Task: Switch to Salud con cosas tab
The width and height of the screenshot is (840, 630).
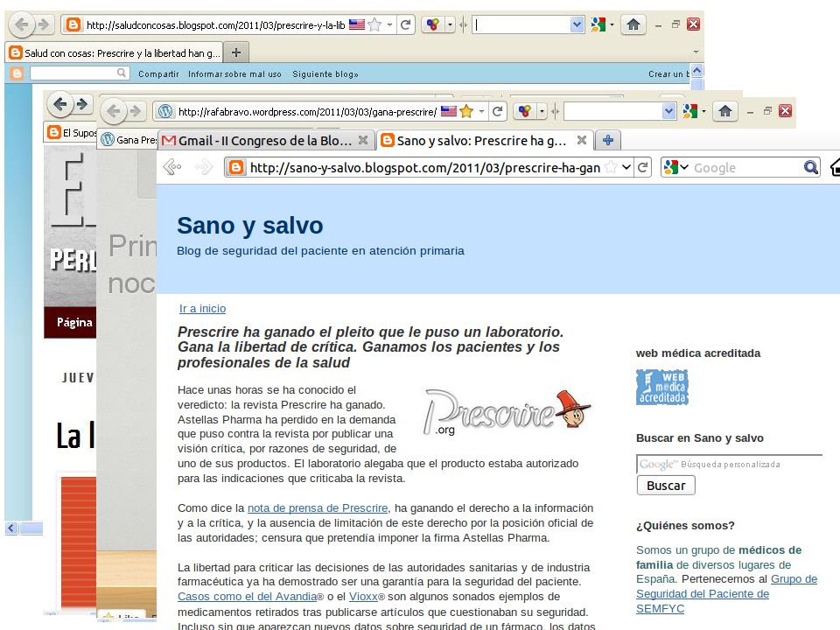Action: [115, 53]
